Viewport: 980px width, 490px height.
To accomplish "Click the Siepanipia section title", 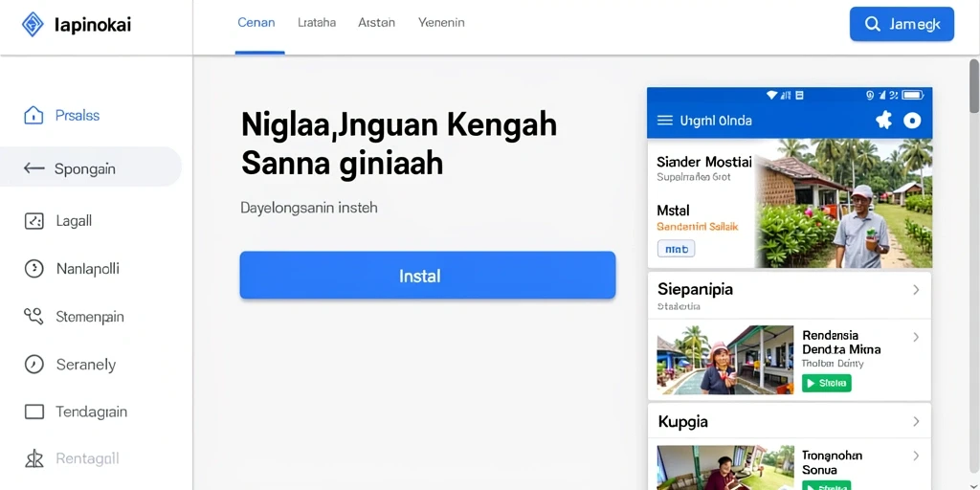I will point(695,289).
